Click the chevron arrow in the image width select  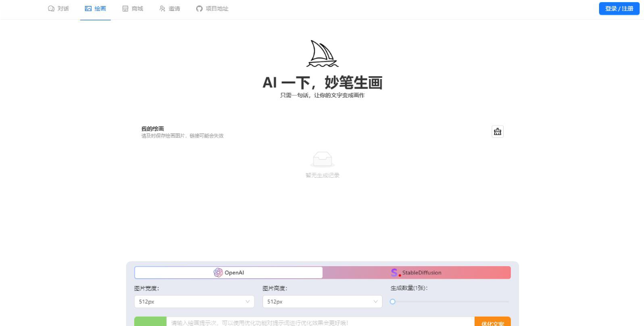[x=248, y=302]
